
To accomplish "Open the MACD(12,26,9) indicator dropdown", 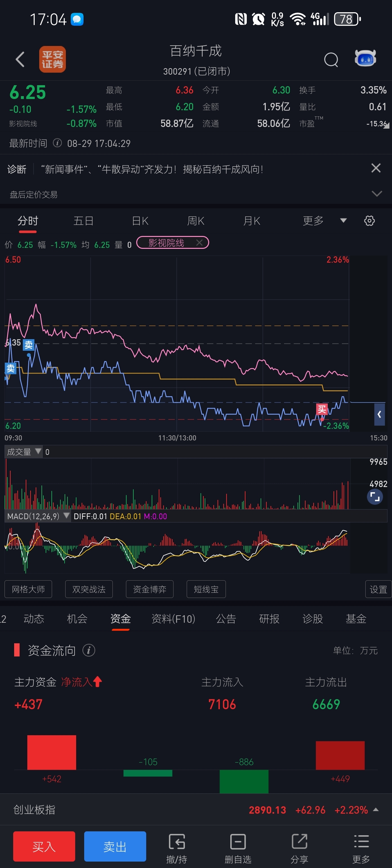I will point(38,516).
